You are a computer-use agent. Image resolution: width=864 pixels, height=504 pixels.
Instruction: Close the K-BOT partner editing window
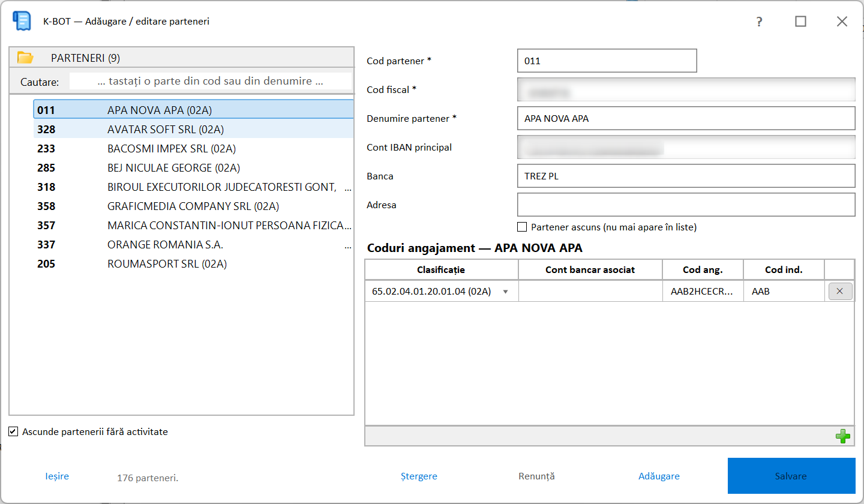[x=842, y=22]
